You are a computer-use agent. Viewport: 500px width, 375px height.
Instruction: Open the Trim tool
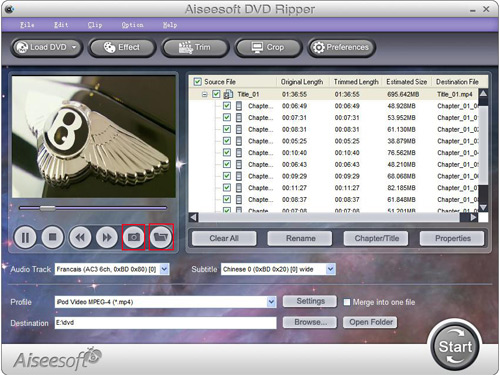(195, 47)
